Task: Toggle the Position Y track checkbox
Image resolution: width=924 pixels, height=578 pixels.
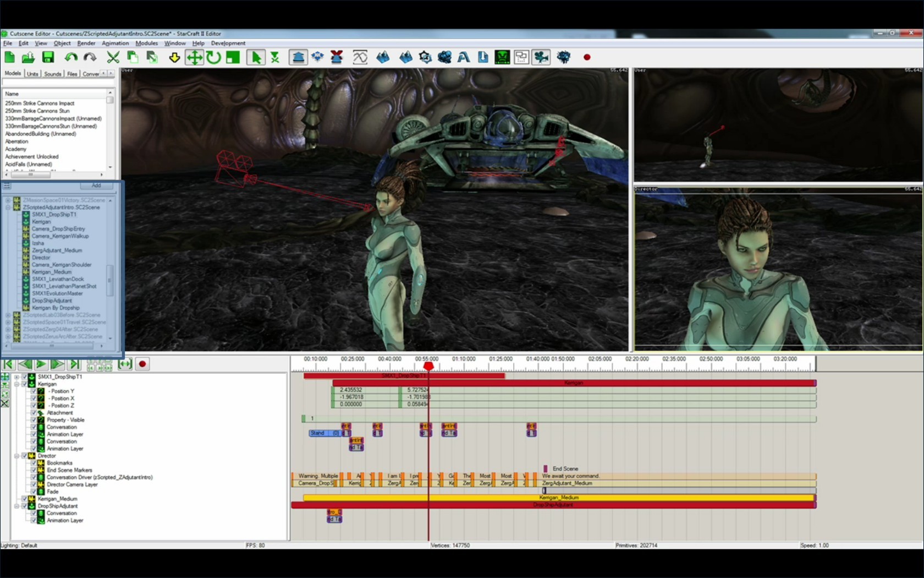Action: 33,391
